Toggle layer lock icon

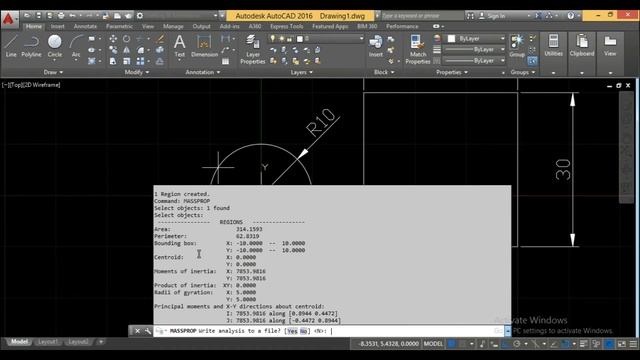[289, 38]
